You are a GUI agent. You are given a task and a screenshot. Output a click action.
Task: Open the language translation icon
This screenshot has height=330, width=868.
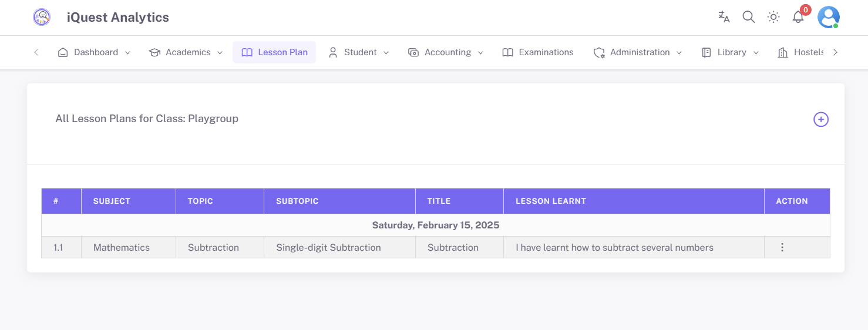click(724, 17)
